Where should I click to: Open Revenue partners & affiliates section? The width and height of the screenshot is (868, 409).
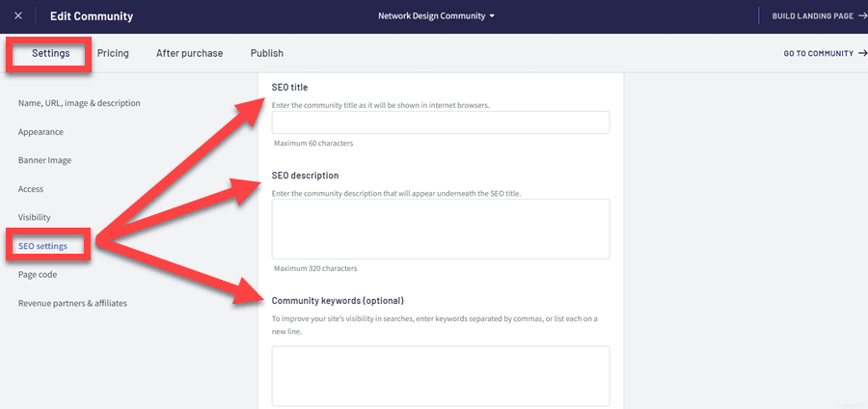point(72,303)
